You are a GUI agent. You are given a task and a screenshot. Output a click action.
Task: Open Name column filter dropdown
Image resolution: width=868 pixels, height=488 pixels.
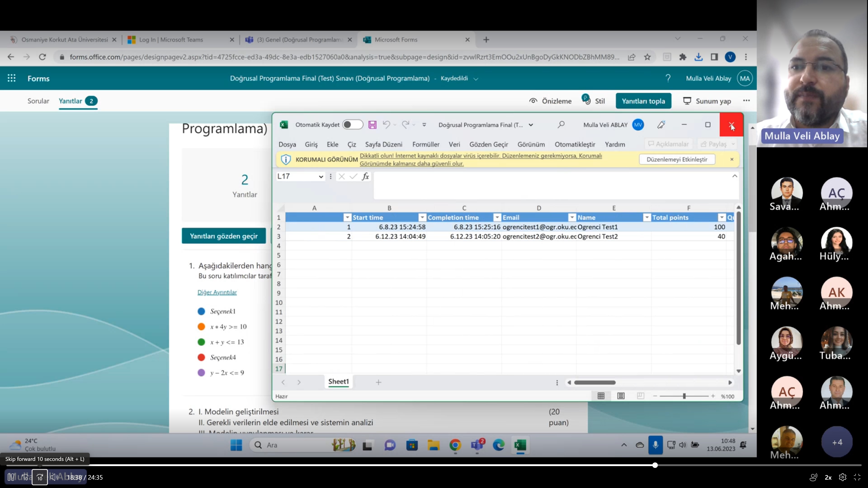647,218
